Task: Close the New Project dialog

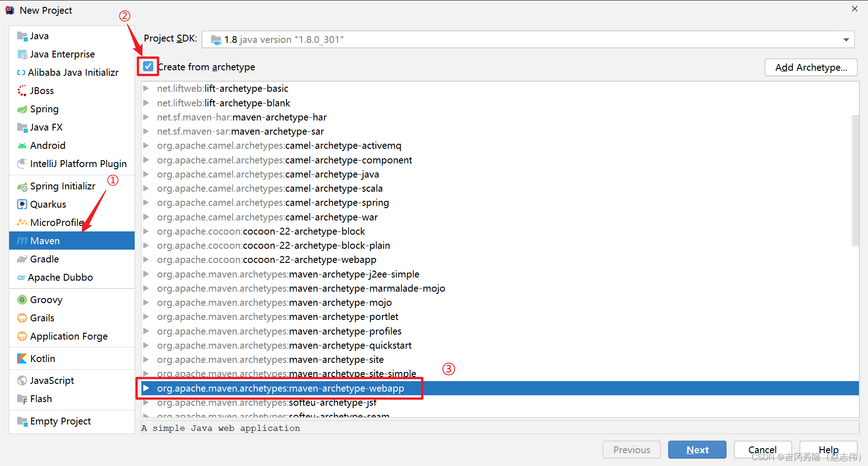Action: pyautogui.click(x=855, y=9)
